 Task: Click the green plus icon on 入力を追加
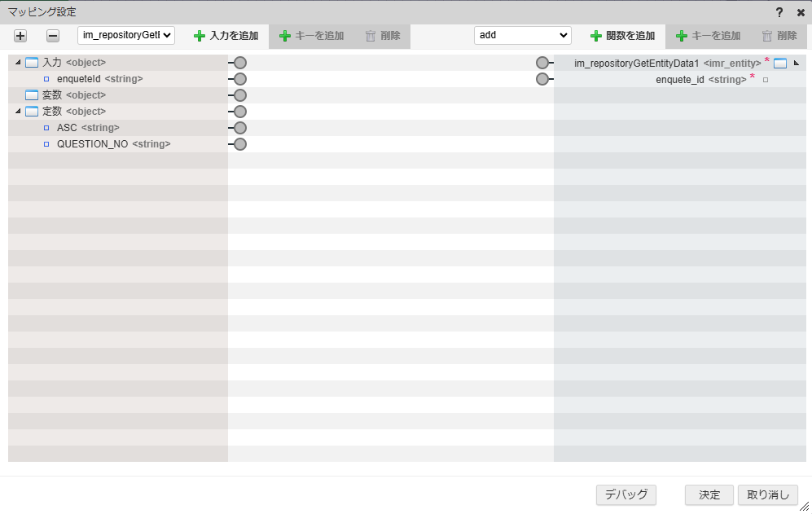pyautogui.click(x=200, y=35)
